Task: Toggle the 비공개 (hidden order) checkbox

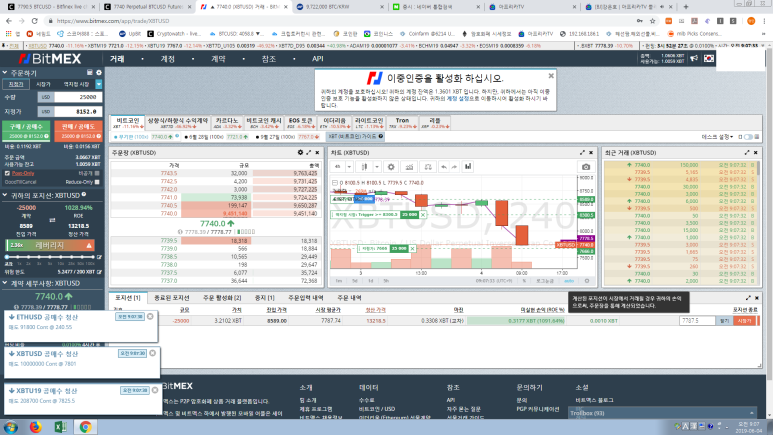Action: coord(97,173)
